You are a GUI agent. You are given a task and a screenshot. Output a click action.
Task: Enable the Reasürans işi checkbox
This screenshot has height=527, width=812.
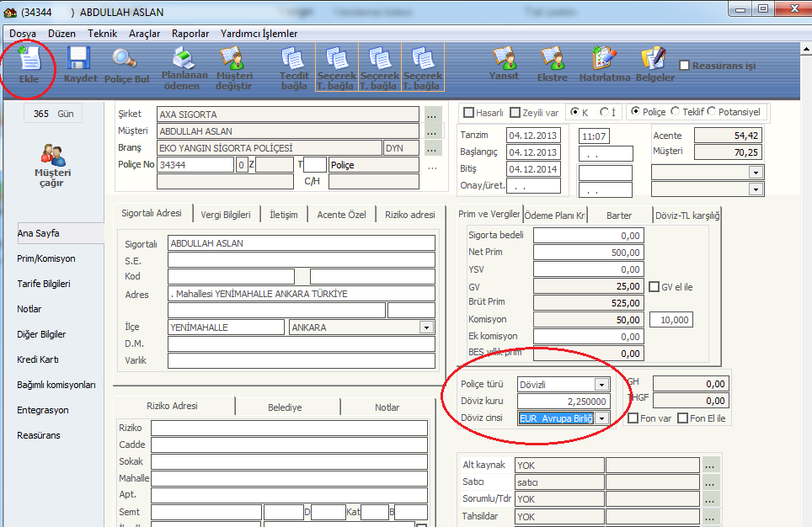pyautogui.click(x=685, y=66)
